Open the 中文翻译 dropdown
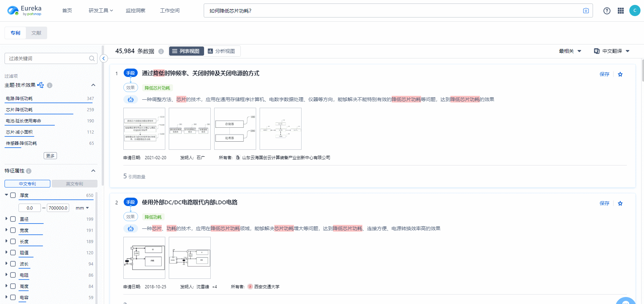Viewport: 644px width, 304px height. click(612, 51)
